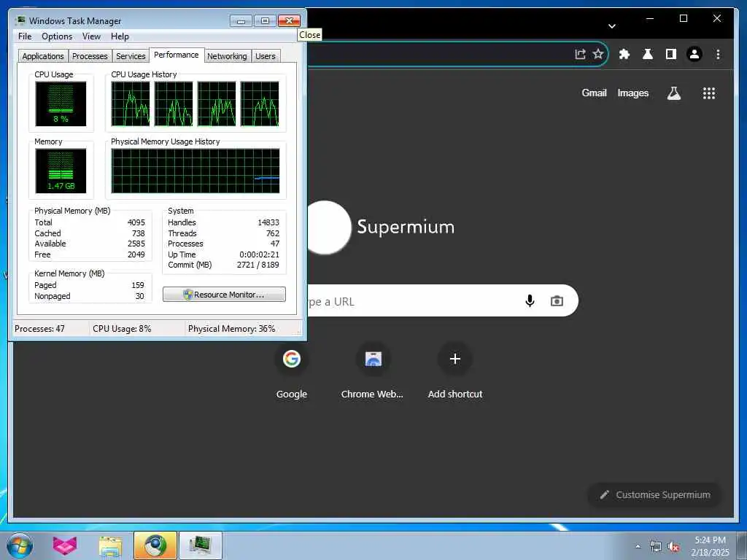Open the Gmail link
The height and width of the screenshot is (560, 747).
tap(594, 93)
